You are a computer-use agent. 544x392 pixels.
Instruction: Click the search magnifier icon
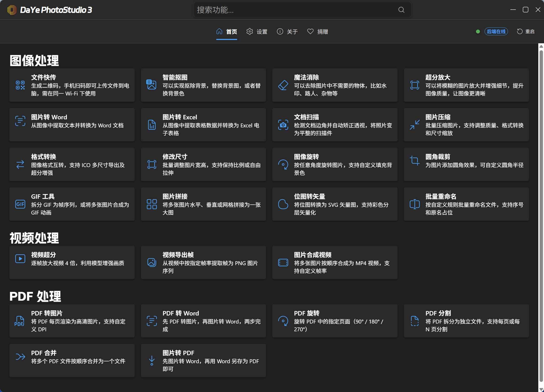(x=401, y=10)
